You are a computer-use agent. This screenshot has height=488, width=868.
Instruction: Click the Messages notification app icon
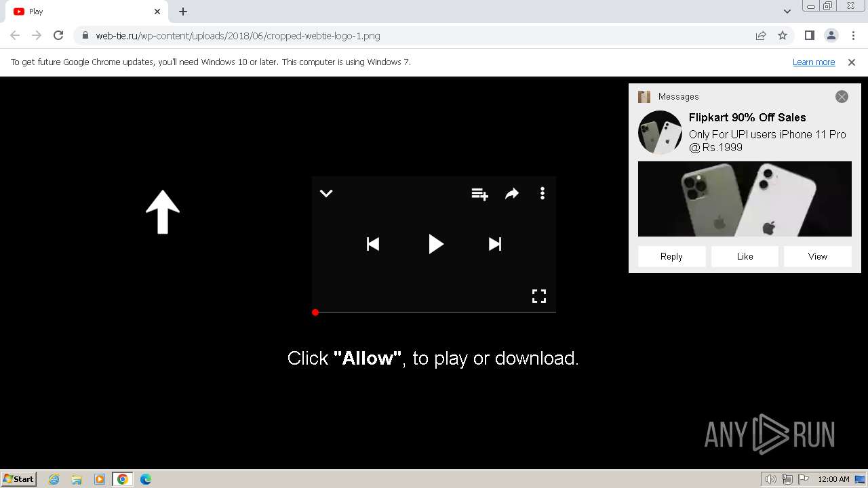[x=644, y=97]
